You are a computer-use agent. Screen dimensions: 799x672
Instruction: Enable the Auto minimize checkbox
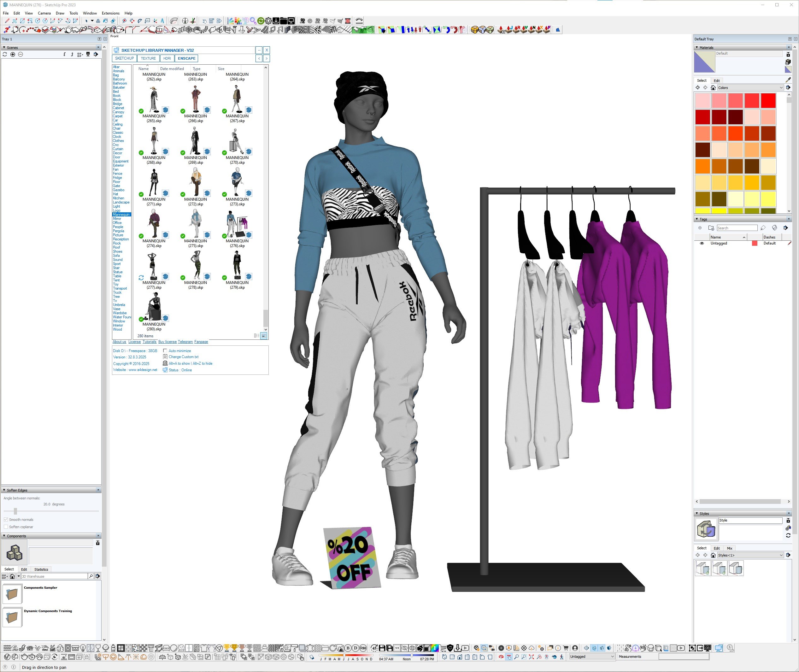pos(165,351)
